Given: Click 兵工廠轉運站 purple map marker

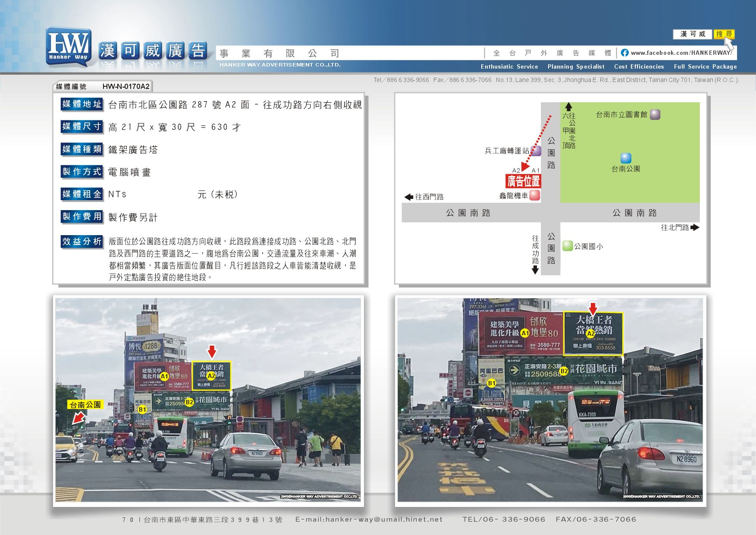Looking at the screenshot, I should click(536, 151).
